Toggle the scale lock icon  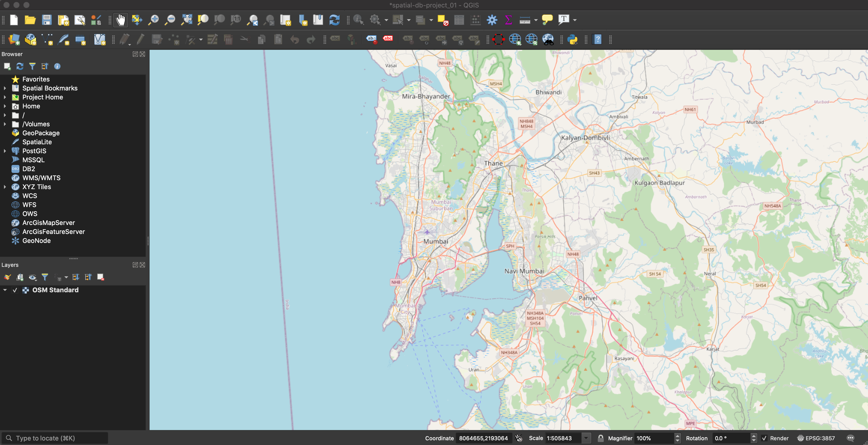[x=601, y=438]
